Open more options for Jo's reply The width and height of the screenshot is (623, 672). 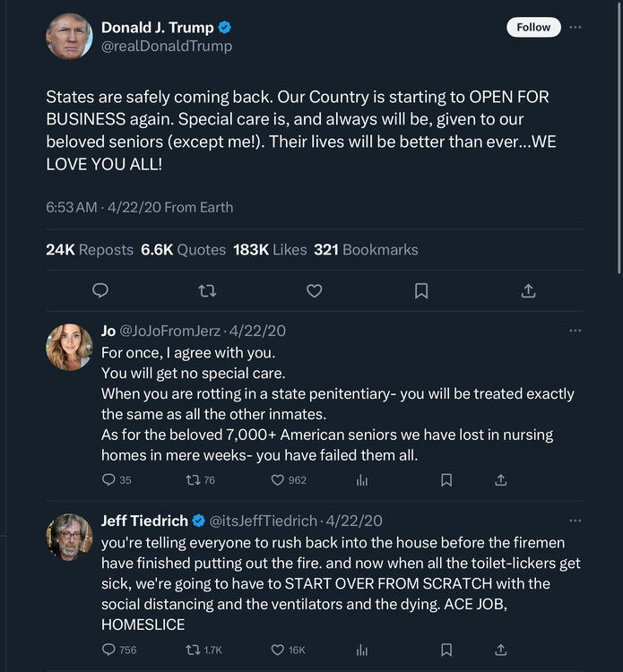(575, 331)
